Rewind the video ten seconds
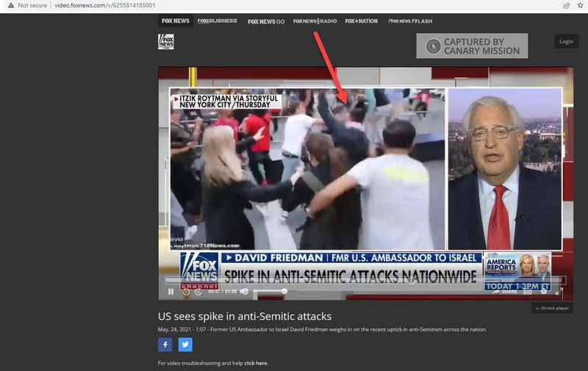The width and height of the screenshot is (588, 371). click(x=186, y=292)
